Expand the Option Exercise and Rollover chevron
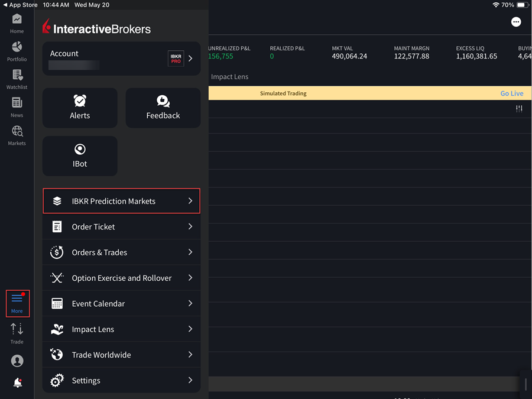Image resolution: width=532 pixels, height=399 pixels. point(190,278)
